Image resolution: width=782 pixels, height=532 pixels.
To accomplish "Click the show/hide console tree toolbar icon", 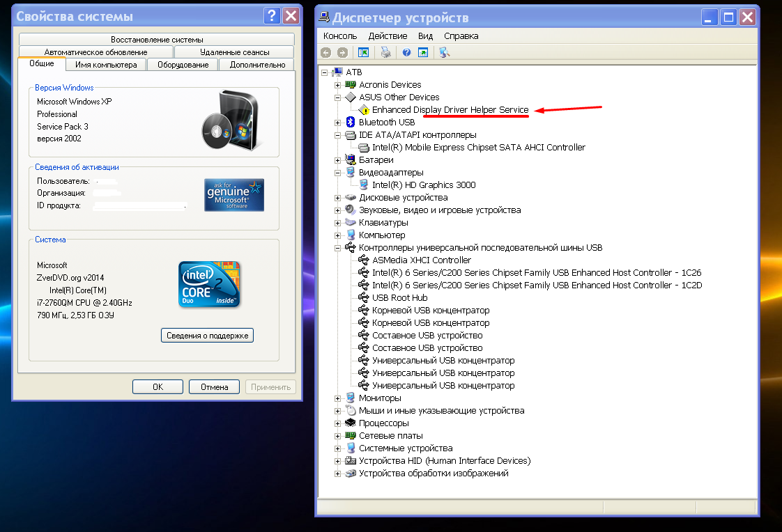I will (364, 52).
